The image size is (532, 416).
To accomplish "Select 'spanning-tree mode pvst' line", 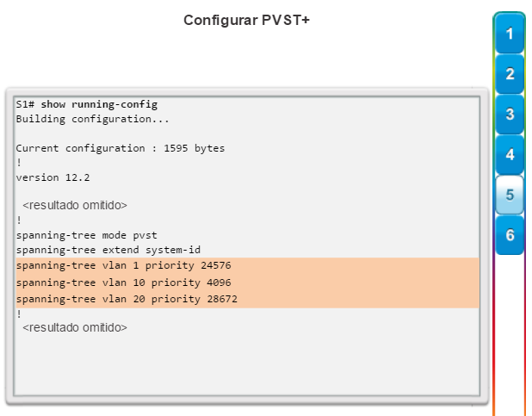I will (87, 235).
